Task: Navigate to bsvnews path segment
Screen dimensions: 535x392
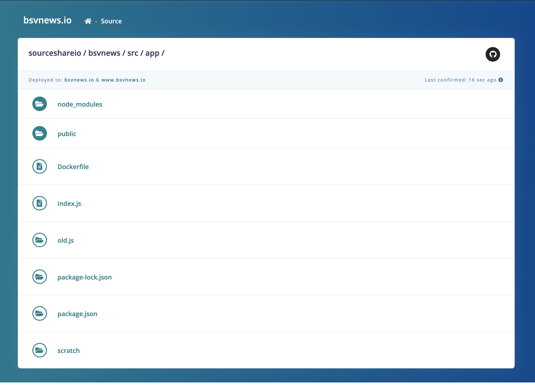Action: coord(104,53)
